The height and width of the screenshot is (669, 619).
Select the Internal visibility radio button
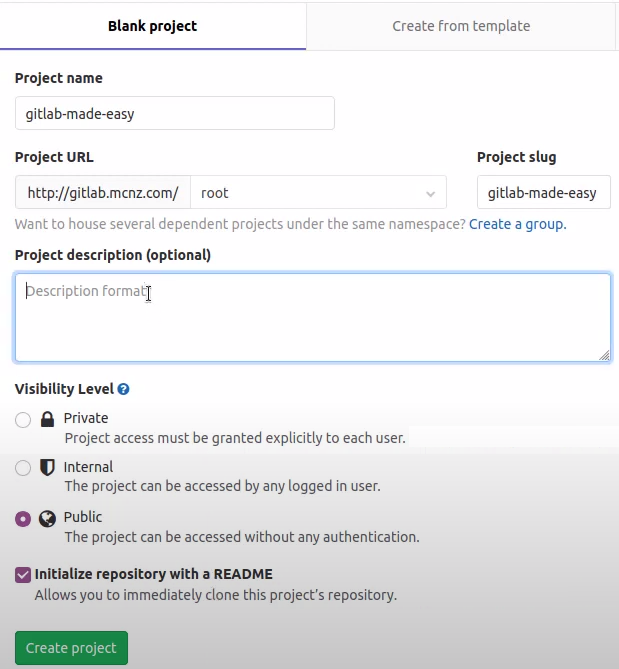pyautogui.click(x=23, y=468)
